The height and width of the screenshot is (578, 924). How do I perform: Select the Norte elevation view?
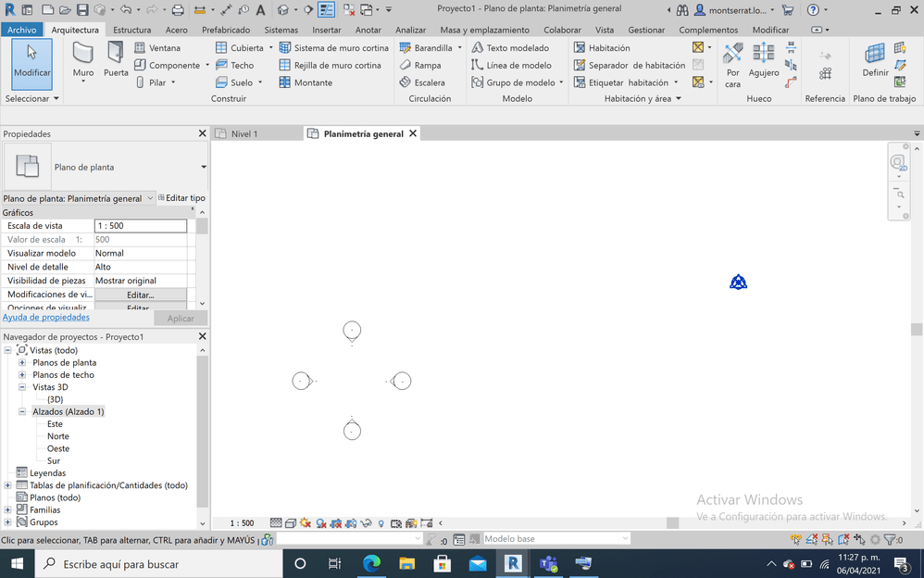click(57, 436)
